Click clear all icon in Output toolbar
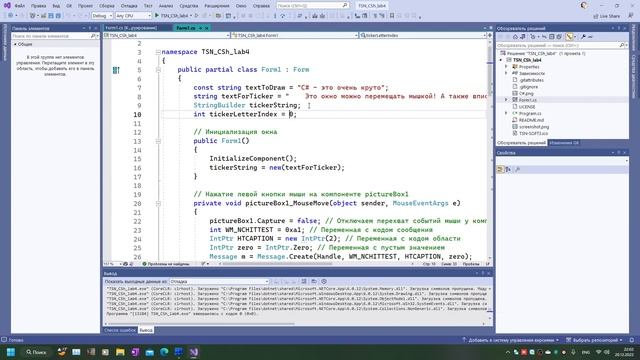This screenshot has height=360, width=640. click(304, 282)
